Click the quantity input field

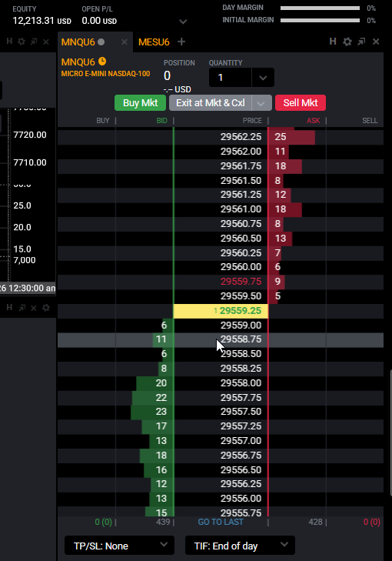(x=230, y=78)
